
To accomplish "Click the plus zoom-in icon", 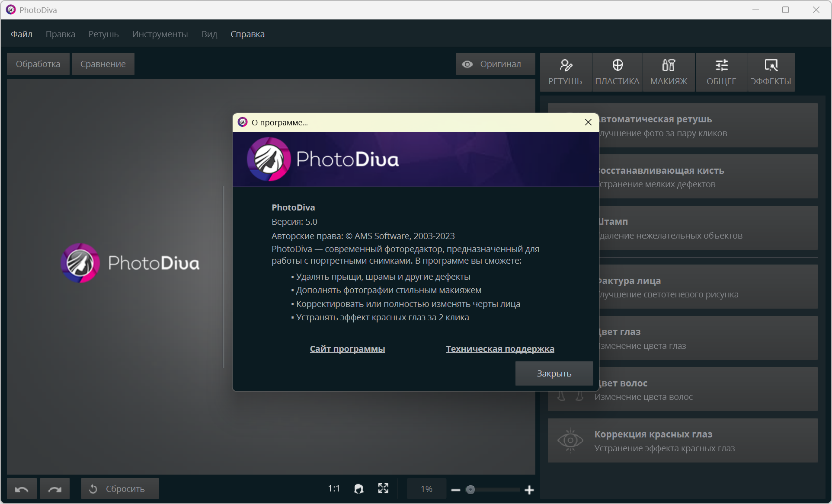I will click(x=529, y=490).
